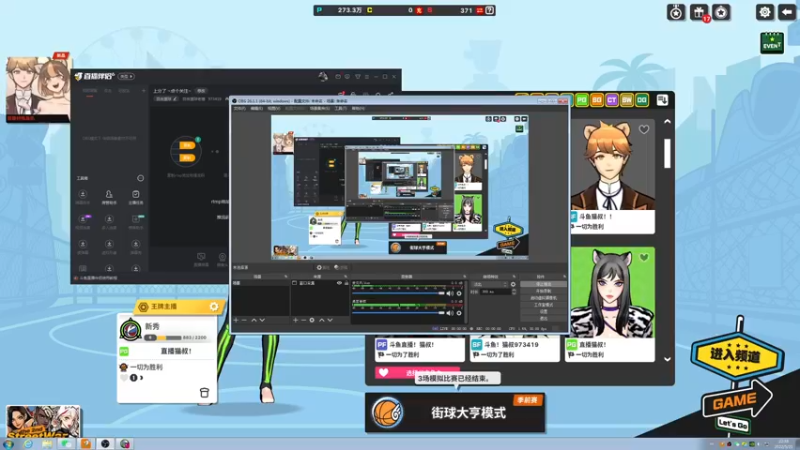Click the question mark beside currency bar
This screenshot has width=800, height=450.
pos(490,10)
